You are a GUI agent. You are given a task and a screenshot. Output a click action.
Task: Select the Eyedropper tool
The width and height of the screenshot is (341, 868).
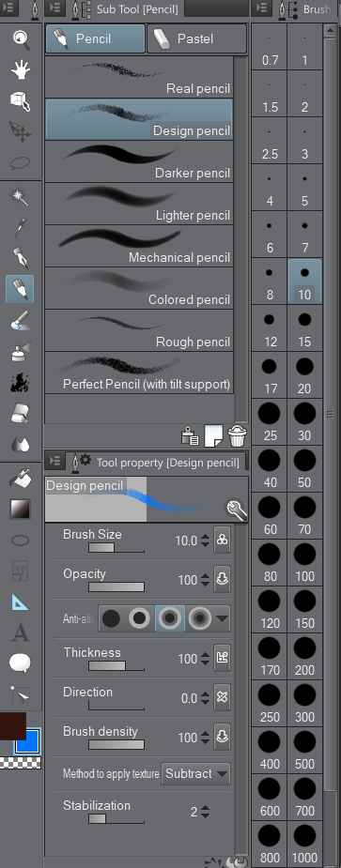click(21, 226)
